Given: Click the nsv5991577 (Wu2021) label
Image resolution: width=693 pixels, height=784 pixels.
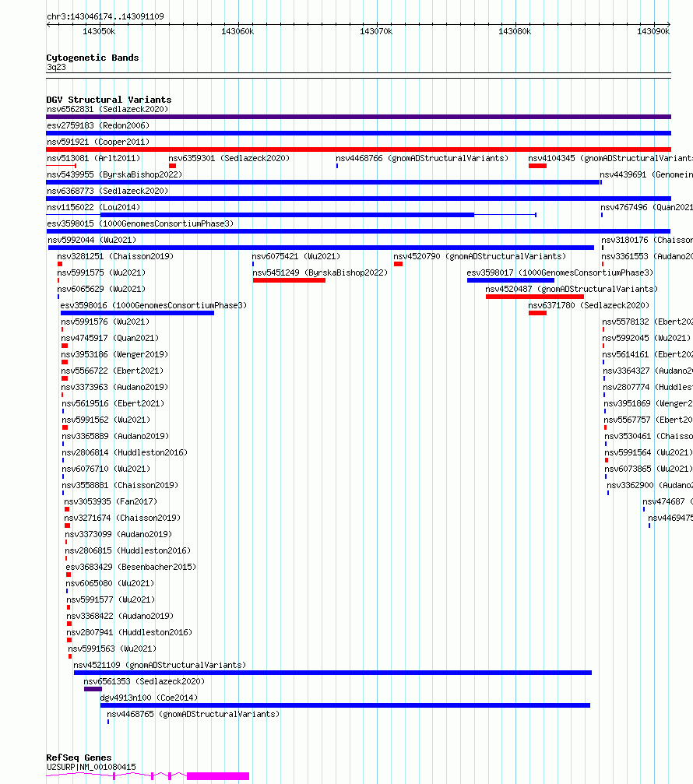Looking at the screenshot, I should 111,599.
